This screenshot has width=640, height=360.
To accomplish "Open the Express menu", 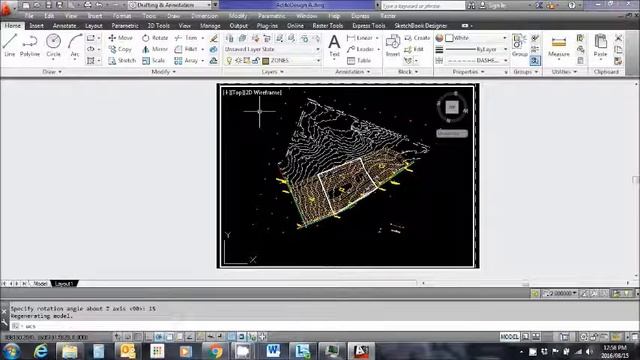I will pyautogui.click(x=360, y=16).
